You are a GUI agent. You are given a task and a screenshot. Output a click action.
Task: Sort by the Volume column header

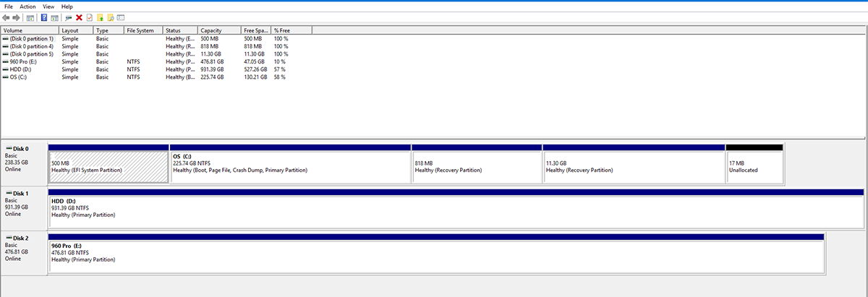click(x=30, y=30)
